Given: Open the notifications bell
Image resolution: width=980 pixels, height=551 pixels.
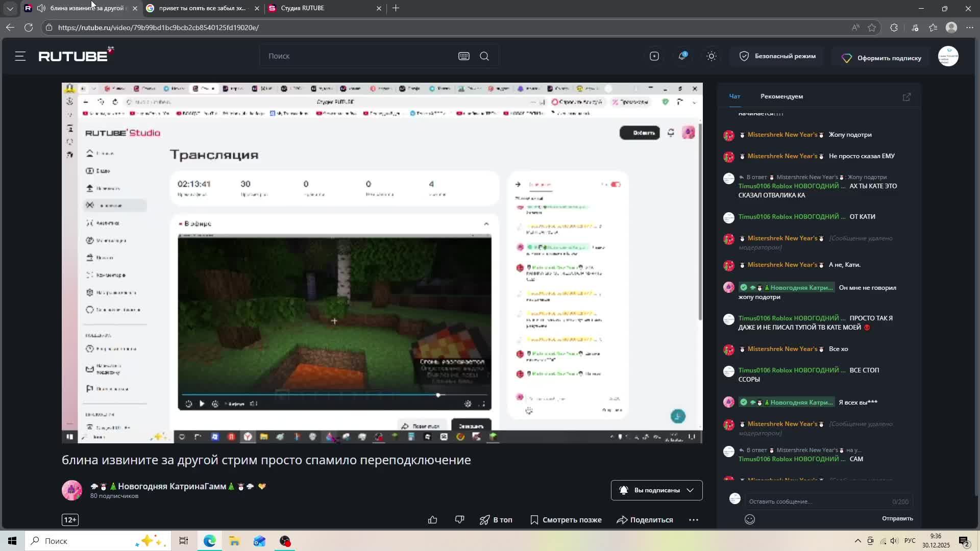Looking at the screenshot, I should pos(682,56).
